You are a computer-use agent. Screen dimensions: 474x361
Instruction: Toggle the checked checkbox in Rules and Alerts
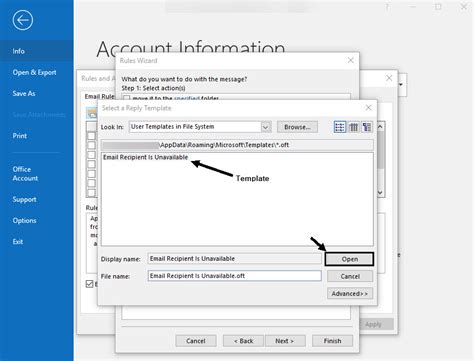(89, 284)
